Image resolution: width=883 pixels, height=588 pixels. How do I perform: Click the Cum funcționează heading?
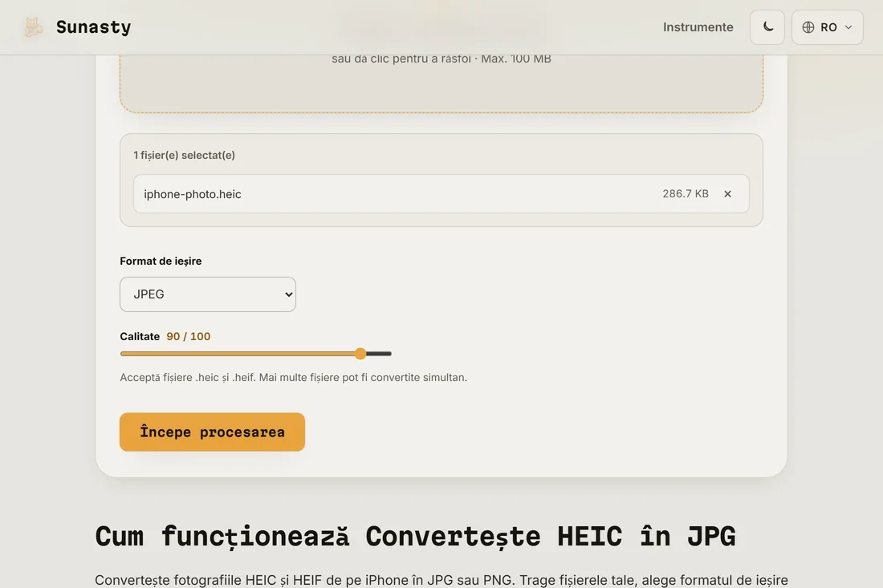click(415, 536)
